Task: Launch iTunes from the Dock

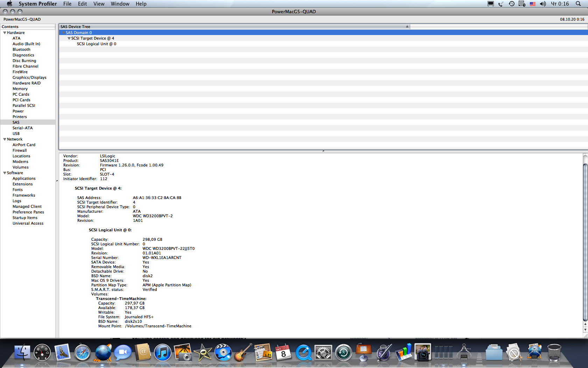Action: click(163, 352)
